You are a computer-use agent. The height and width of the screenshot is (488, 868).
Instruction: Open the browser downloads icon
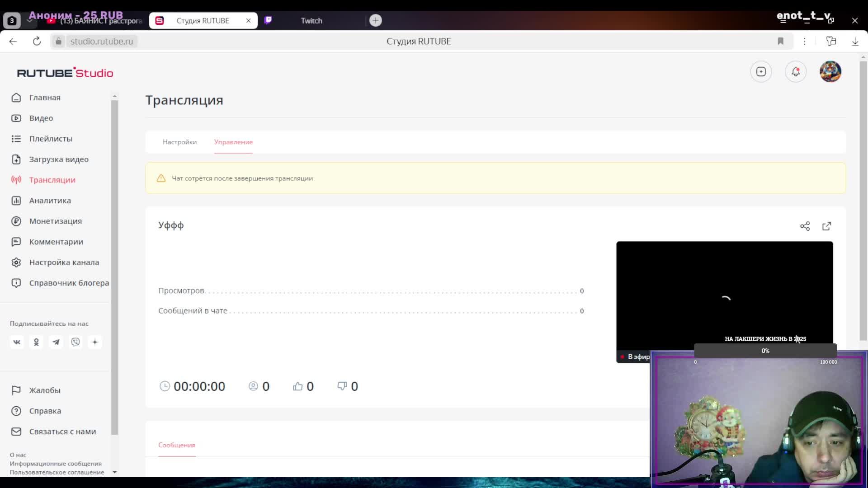coord(855,41)
